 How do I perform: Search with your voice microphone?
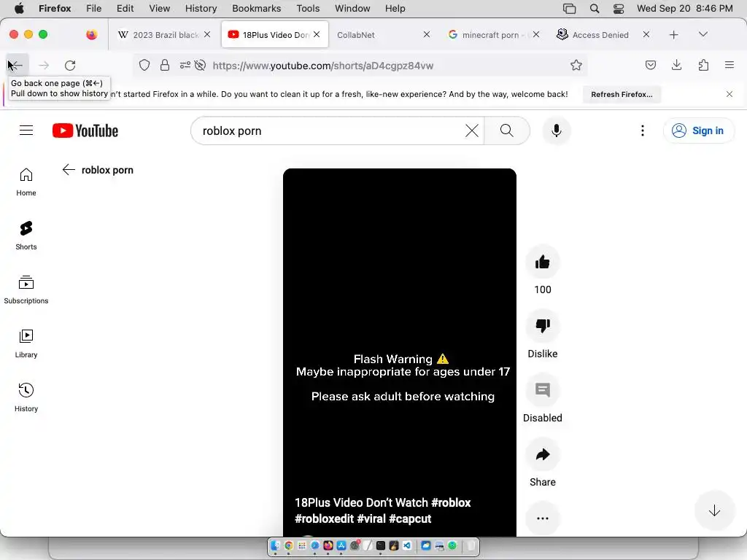[557, 131]
